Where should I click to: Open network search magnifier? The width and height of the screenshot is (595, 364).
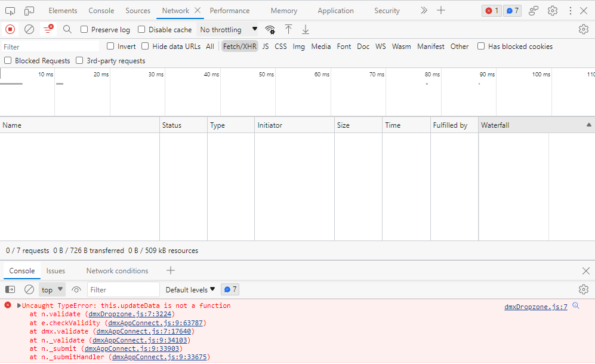pos(67,29)
